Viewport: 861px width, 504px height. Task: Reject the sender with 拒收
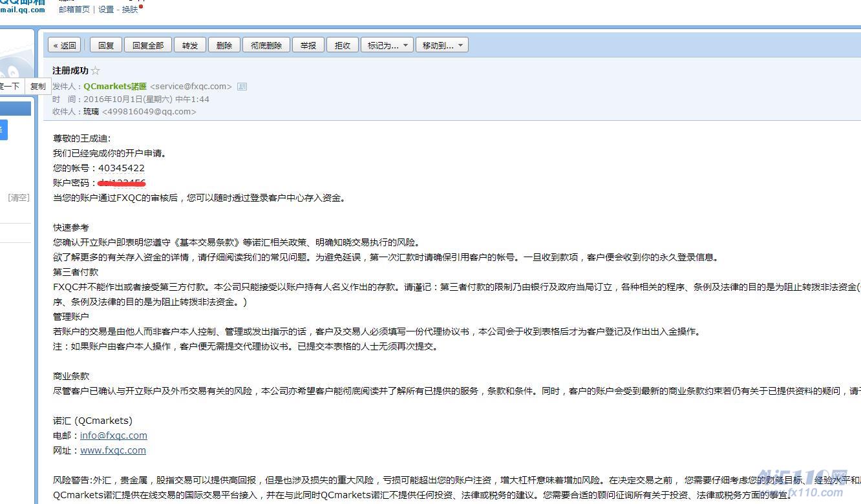(x=343, y=45)
